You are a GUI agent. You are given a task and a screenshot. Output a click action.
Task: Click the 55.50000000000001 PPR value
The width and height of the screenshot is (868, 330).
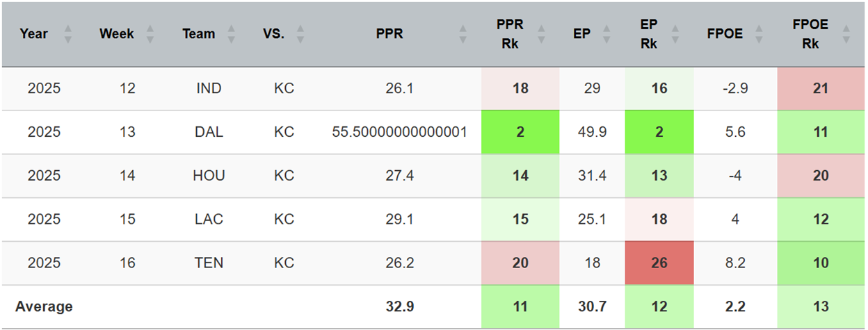tap(399, 132)
